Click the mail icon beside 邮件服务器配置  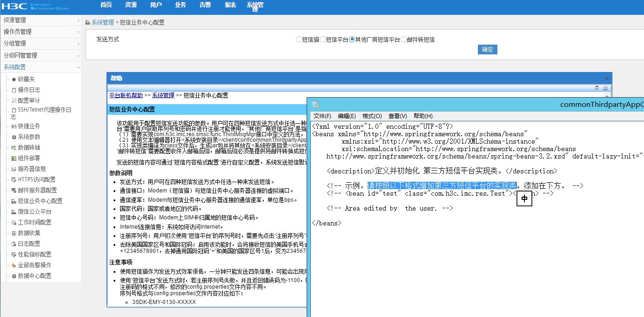coord(14,191)
